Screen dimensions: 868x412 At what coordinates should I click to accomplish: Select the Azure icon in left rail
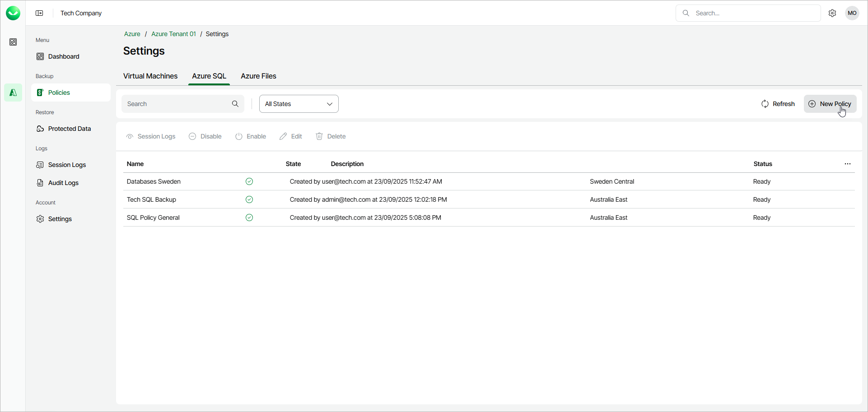[13, 93]
